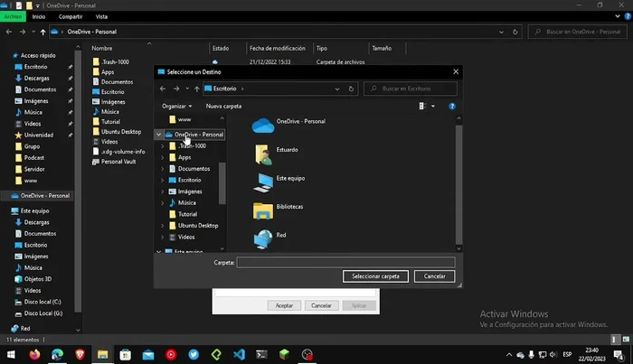Screen dimensions: 633x364
Task: Go forward in the destination dialog
Action: click(x=176, y=89)
